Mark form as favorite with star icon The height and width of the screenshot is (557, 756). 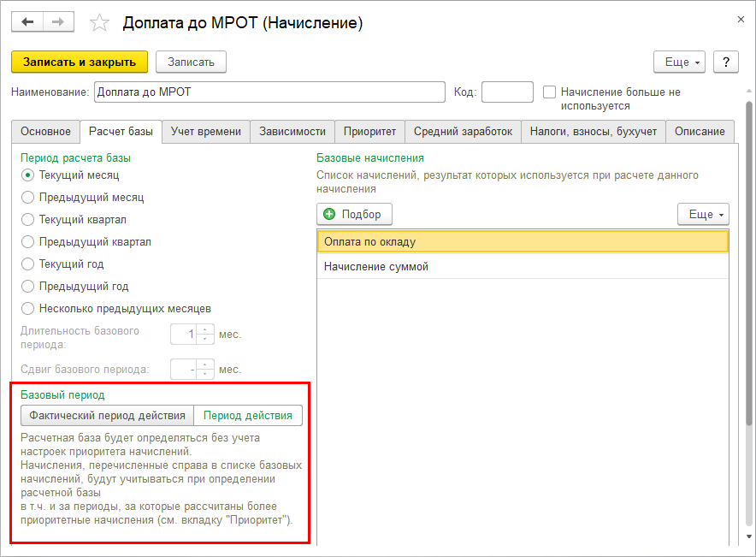tap(100, 23)
